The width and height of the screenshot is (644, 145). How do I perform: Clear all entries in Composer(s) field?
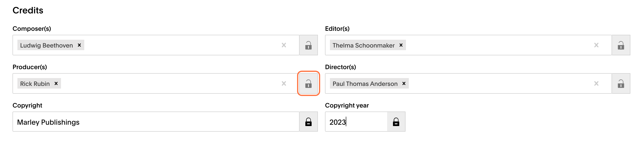coord(284,45)
